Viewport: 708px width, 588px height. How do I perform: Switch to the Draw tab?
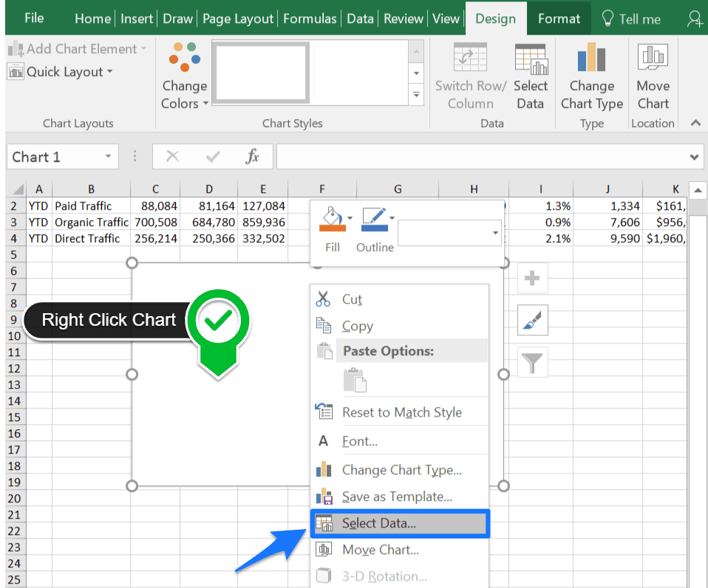point(178,18)
